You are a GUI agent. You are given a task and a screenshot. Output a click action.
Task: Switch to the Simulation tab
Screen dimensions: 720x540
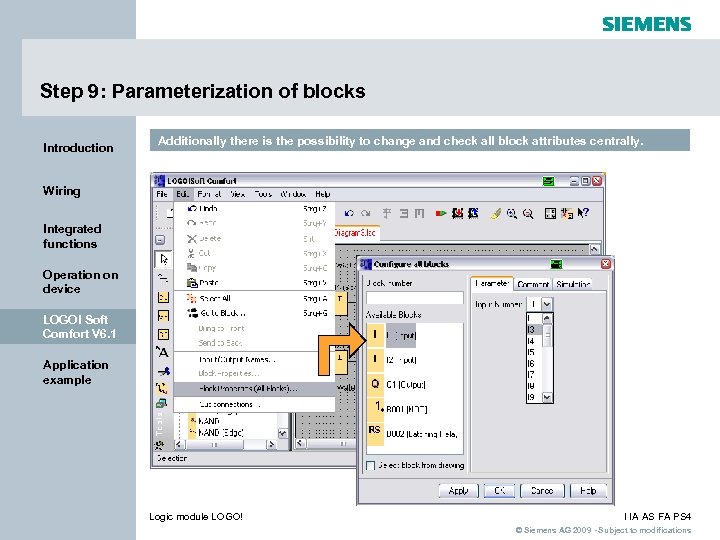click(x=573, y=284)
